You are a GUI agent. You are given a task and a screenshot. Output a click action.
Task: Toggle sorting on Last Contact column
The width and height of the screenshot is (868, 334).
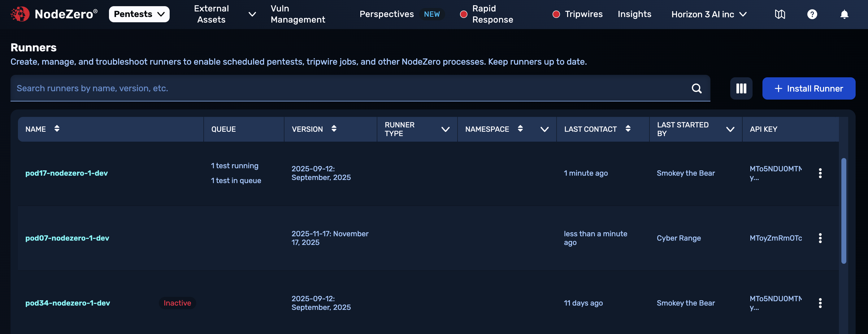tap(628, 129)
